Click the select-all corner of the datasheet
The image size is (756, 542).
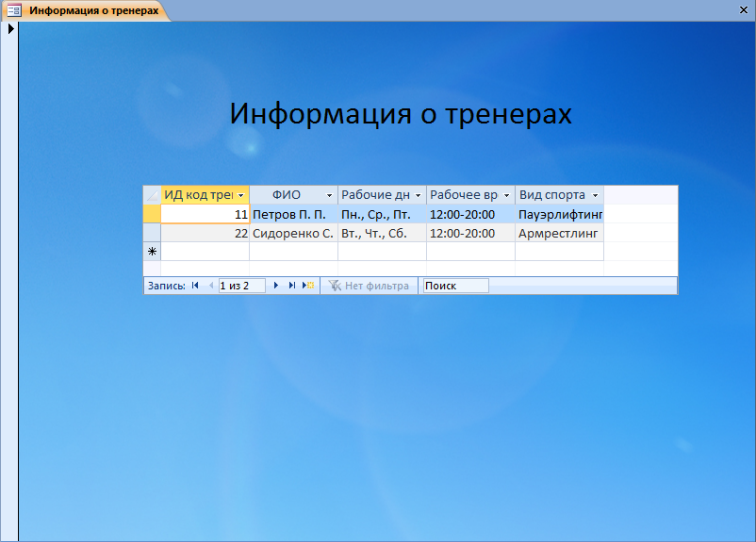coord(152,195)
